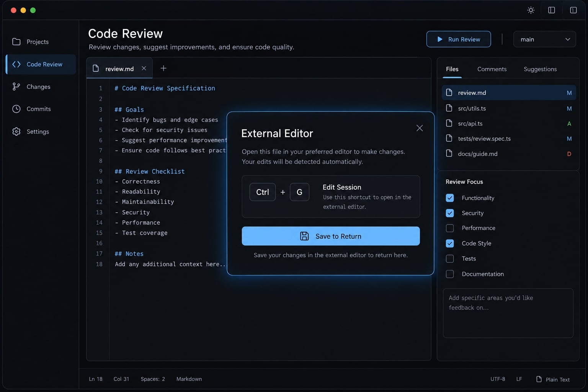
Task: Select docs/guide.md in the file list
Action: pyautogui.click(x=509, y=154)
